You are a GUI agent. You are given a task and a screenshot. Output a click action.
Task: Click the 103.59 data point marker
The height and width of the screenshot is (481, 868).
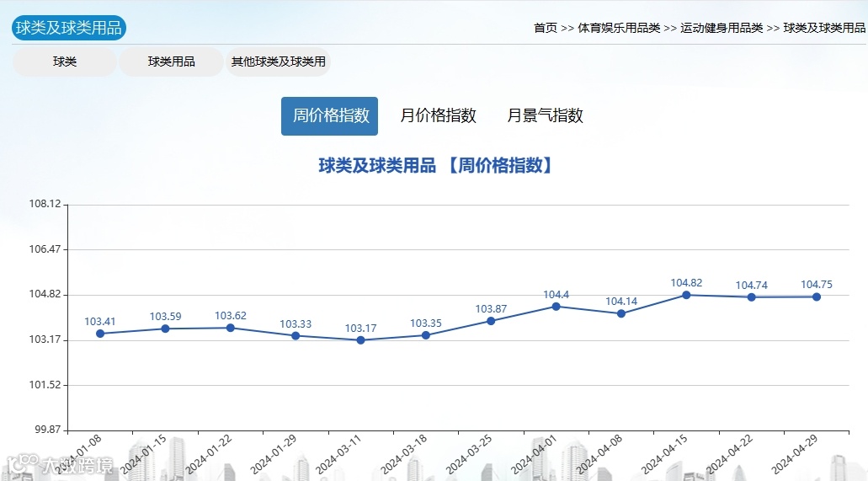click(x=165, y=329)
